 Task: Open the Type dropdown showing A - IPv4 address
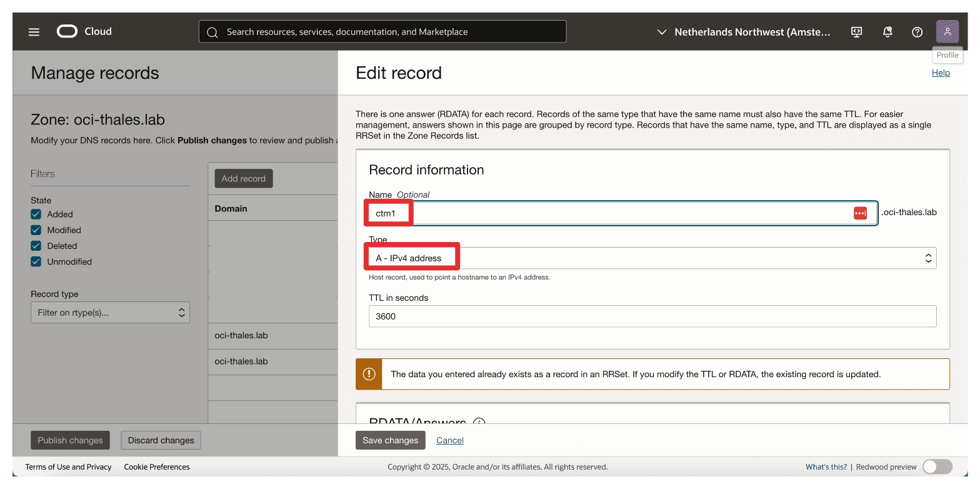click(652, 258)
